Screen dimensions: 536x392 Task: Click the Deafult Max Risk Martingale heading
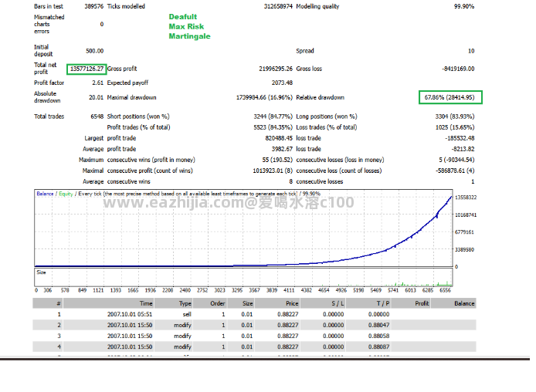coord(189,27)
